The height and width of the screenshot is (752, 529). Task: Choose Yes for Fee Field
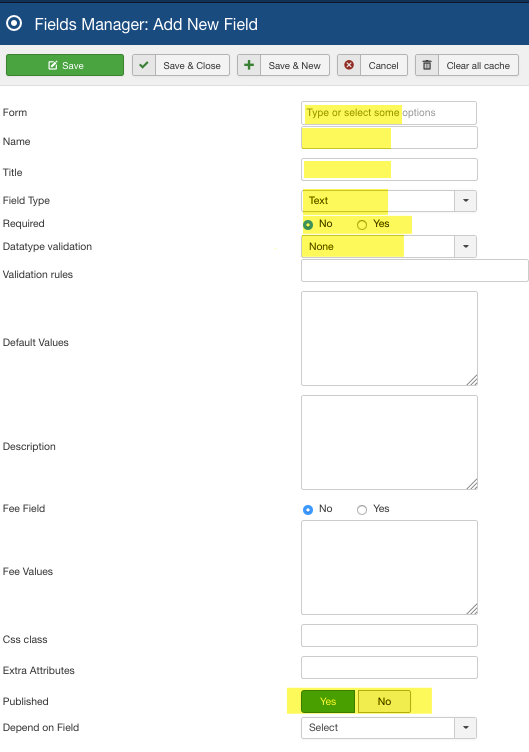[362, 509]
